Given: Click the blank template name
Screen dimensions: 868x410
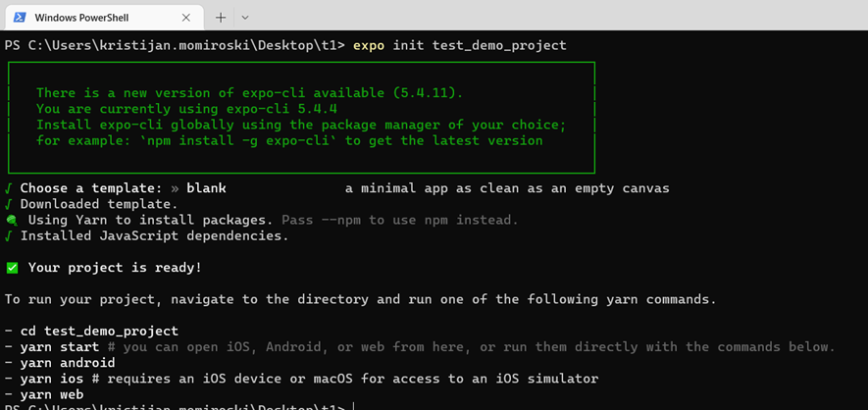Looking at the screenshot, I should click(207, 188).
